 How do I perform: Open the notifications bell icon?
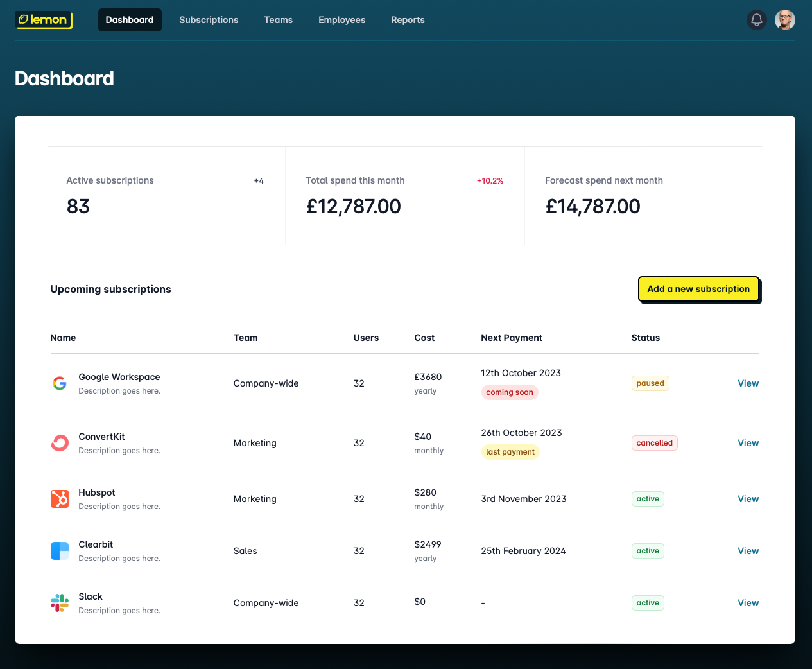757,20
